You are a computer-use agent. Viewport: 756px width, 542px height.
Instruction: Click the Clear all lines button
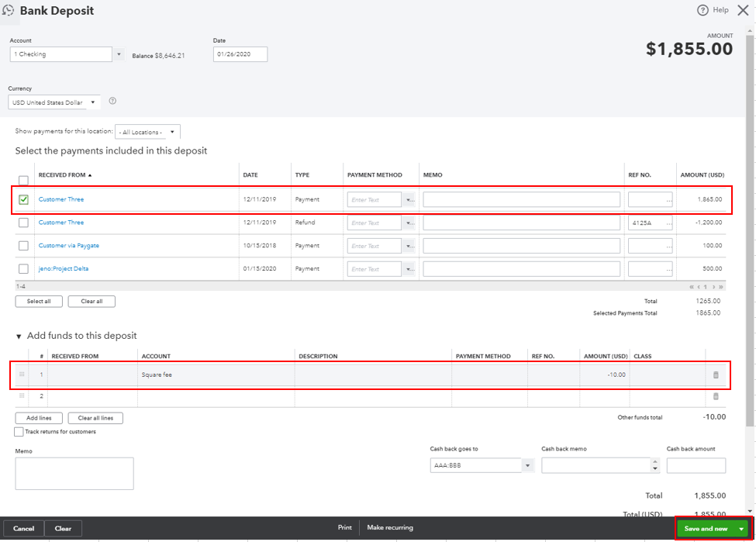95,418
